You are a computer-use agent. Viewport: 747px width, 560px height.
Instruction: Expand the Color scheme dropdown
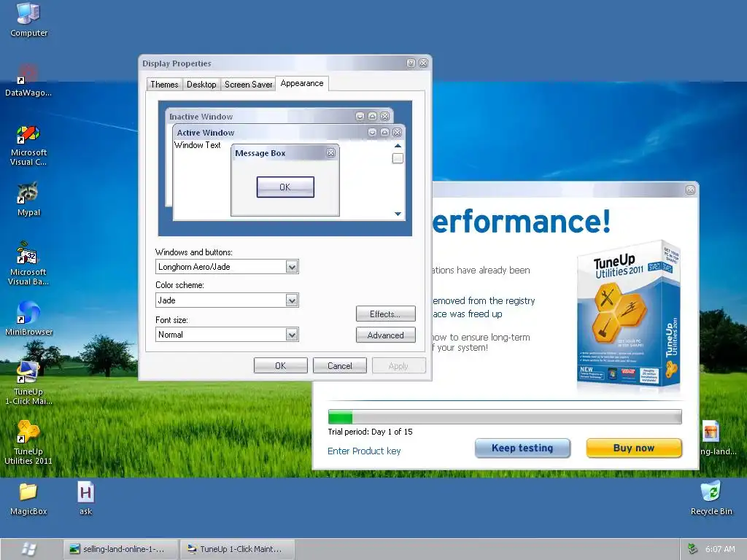[x=292, y=300]
